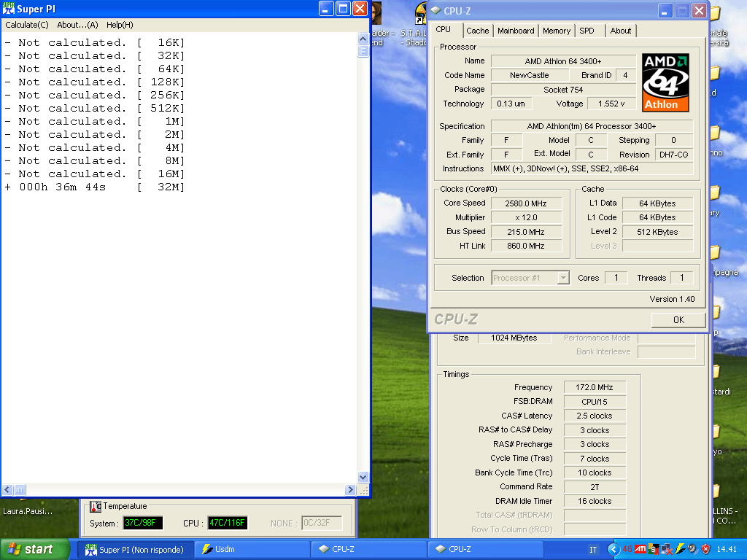Click the Super PI title bar icon
The width and height of the screenshot is (747, 560).
pos(9,9)
